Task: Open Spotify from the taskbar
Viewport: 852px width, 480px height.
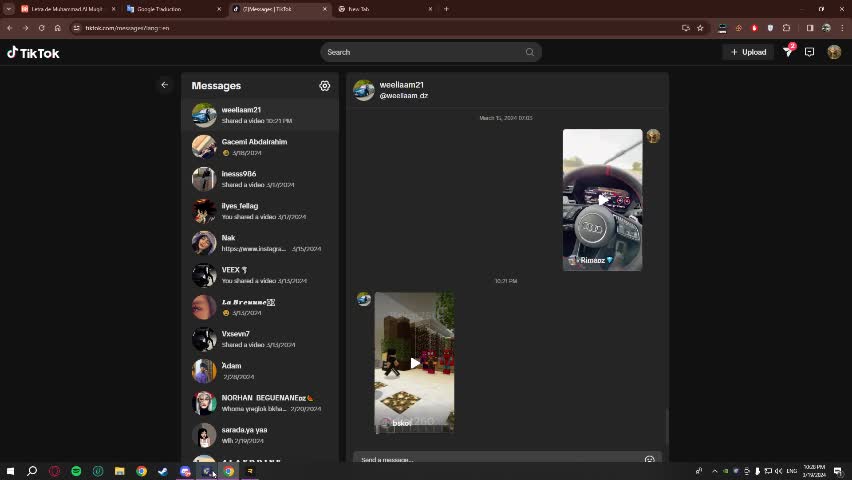Action: click(x=76, y=471)
